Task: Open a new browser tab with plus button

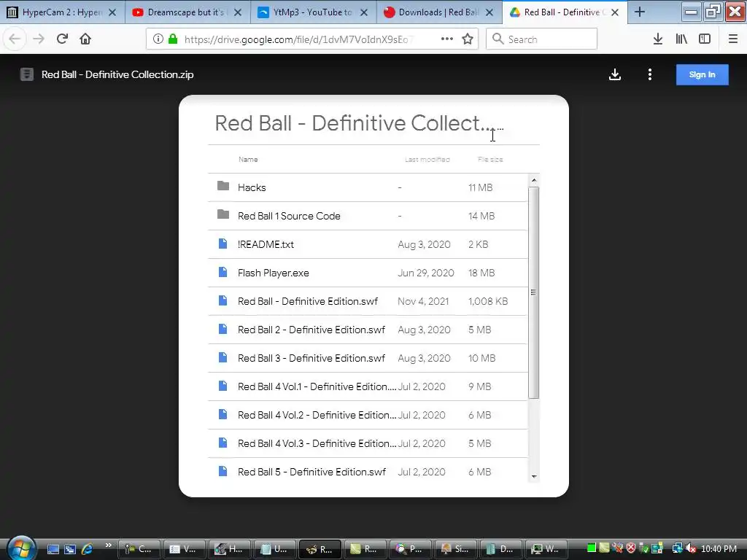Action: click(640, 12)
